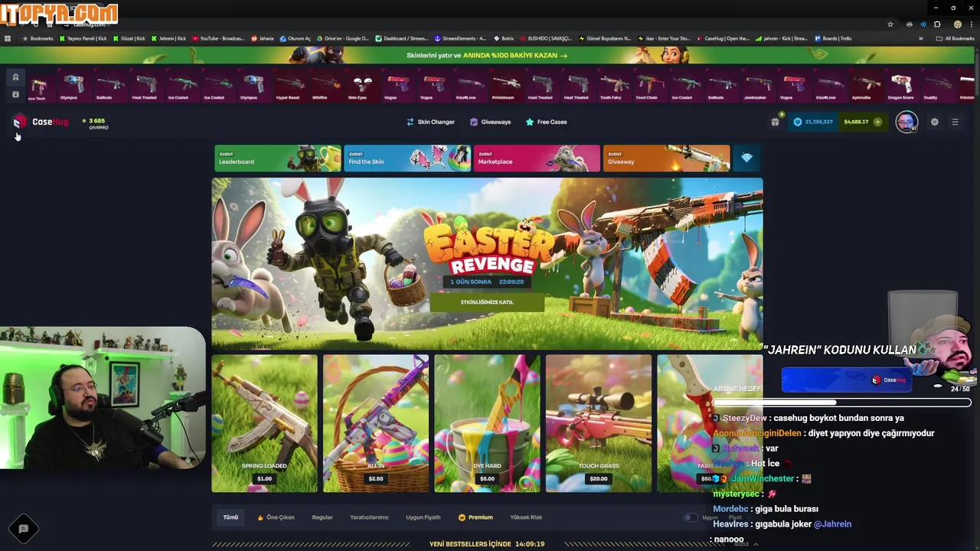Viewport: 980px width, 551px height.
Task: Open the Giveaways page
Action: coord(490,122)
